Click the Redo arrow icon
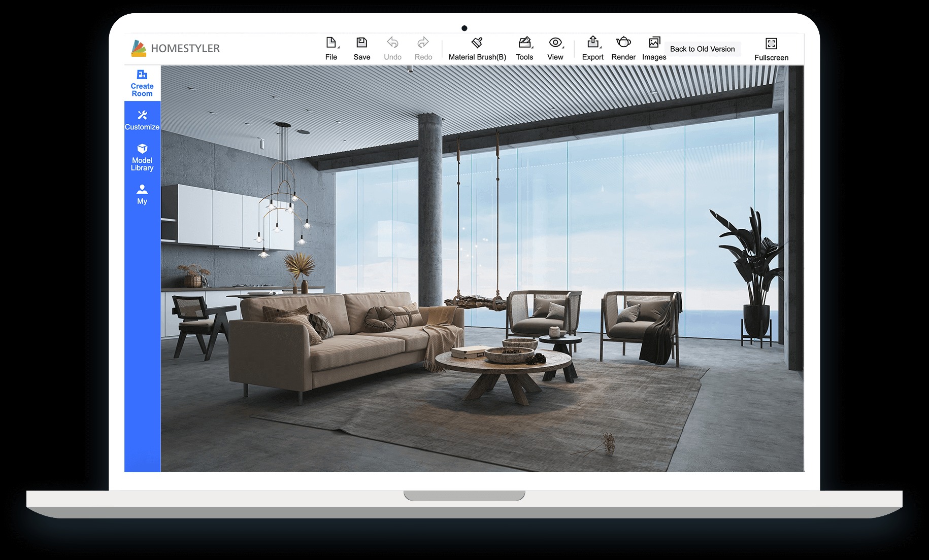929x560 pixels. pyautogui.click(x=423, y=43)
